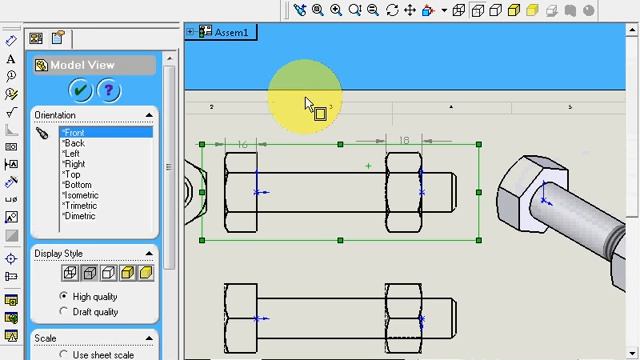Select the Zoom to Area tool
Image resolution: width=640 pixels, height=360 pixels.
click(336, 10)
